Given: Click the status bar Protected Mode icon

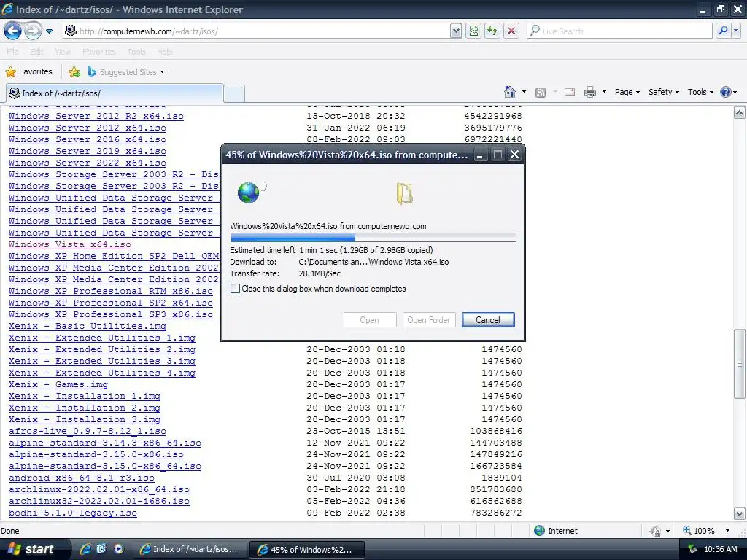Looking at the screenshot, I should coord(656,531).
